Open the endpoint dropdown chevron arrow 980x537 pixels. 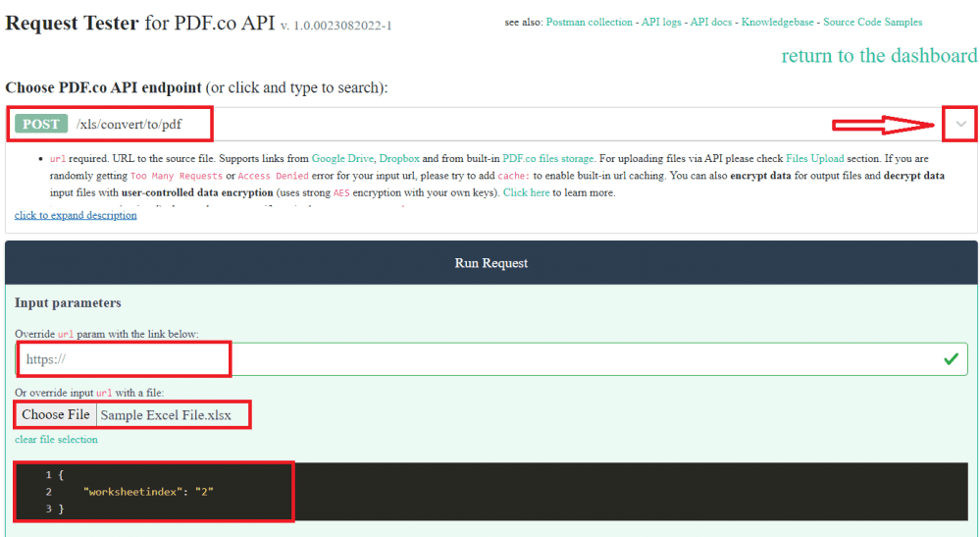click(961, 125)
